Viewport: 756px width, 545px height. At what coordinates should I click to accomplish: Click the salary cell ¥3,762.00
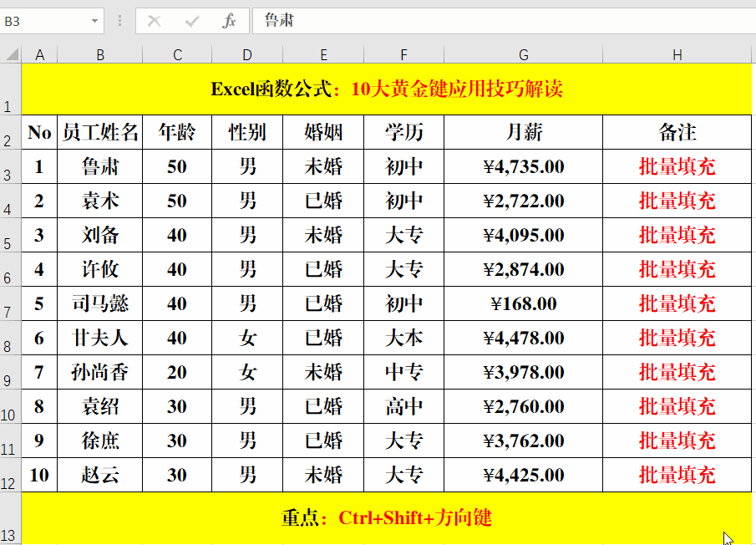pos(523,441)
